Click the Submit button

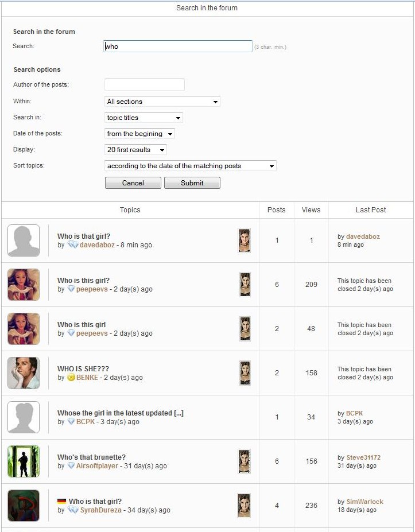tap(192, 183)
